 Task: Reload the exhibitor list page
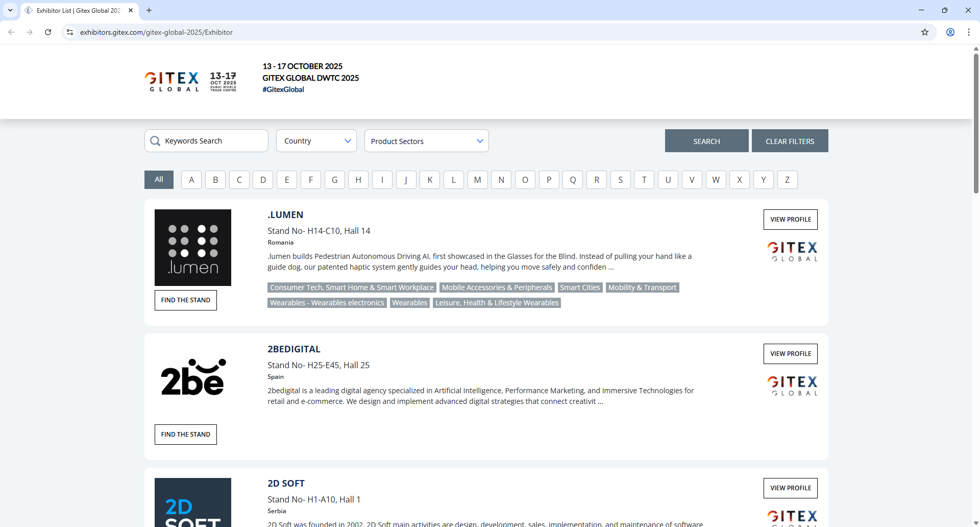coord(47,32)
